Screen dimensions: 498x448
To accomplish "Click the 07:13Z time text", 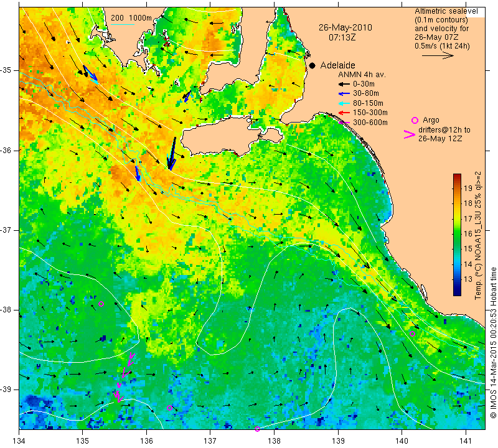I will coord(342,37).
